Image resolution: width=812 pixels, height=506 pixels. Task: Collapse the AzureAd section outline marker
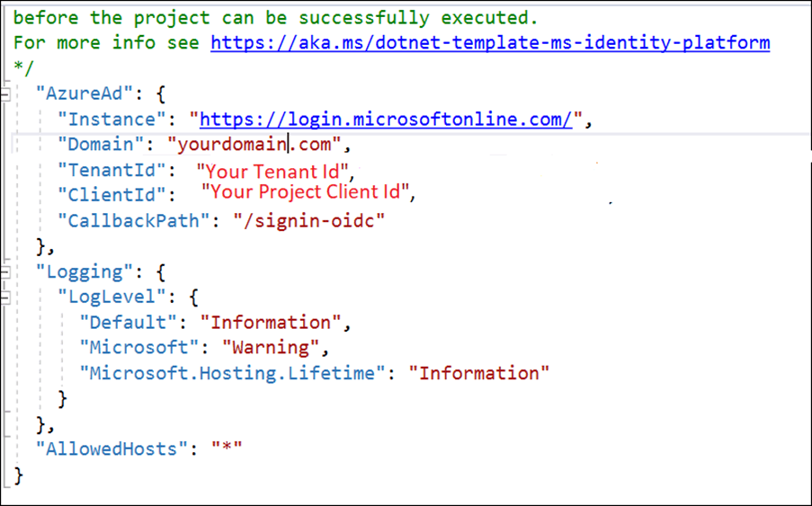coord(6,93)
